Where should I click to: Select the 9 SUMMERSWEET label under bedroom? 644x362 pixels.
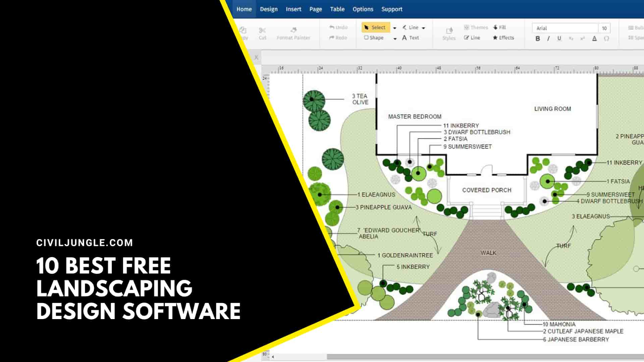pyautogui.click(x=468, y=147)
